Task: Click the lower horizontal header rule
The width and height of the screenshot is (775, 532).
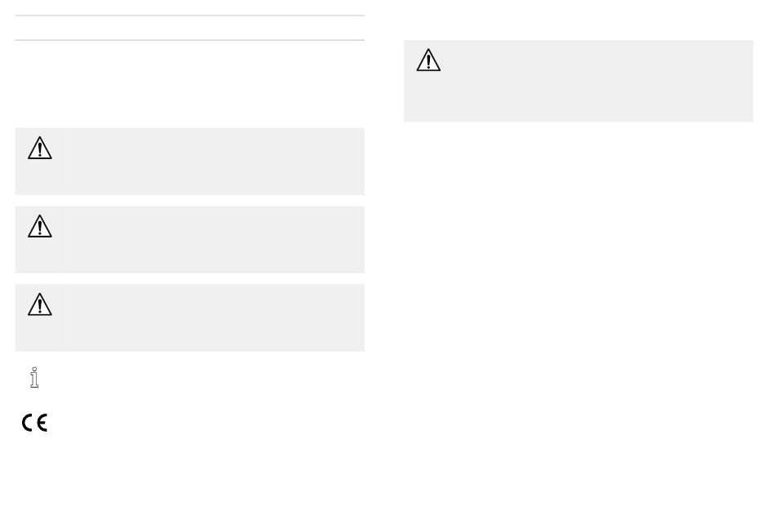Action: [190, 40]
